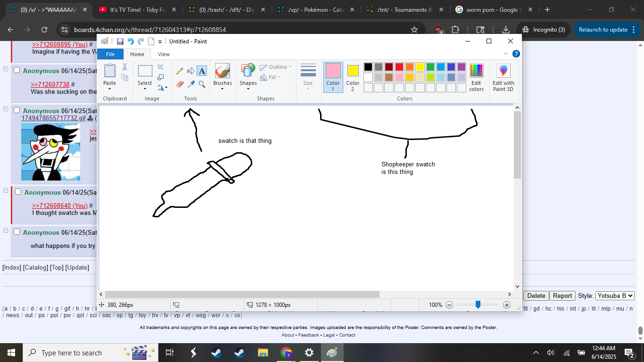This screenshot has width=644, height=362.
Task: Click the Brushes tool icon
Action: [222, 71]
